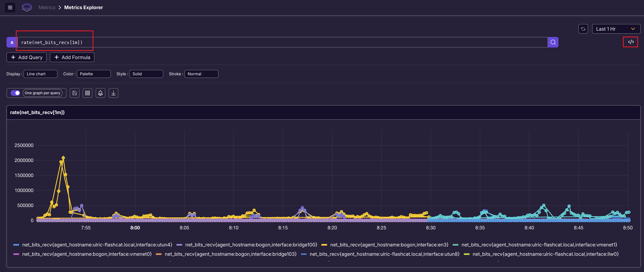Go to the Metrics breadcrumb
644x272 pixels.
(x=47, y=8)
